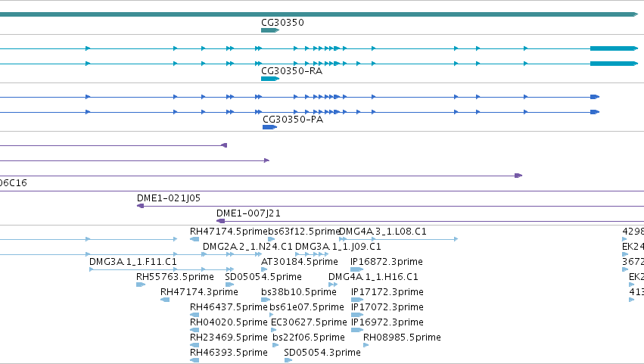Pick the DMG4A.1_1.H16.C1 feature label

[x=373, y=277]
